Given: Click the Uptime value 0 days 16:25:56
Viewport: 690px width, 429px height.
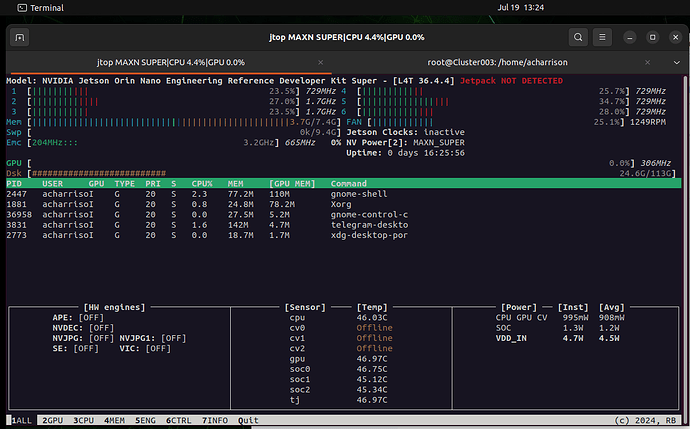Looking at the screenshot, I should [426, 153].
